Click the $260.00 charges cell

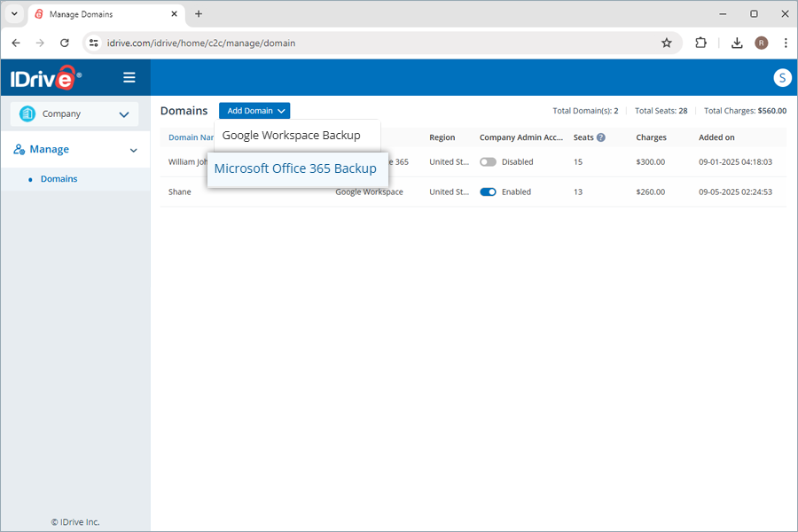(651, 192)
